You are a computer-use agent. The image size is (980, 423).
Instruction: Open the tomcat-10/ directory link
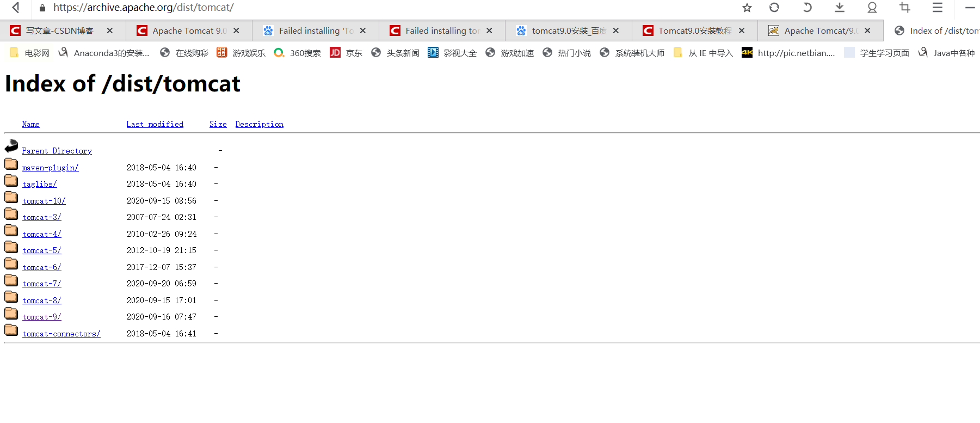(x=44, y=201)
